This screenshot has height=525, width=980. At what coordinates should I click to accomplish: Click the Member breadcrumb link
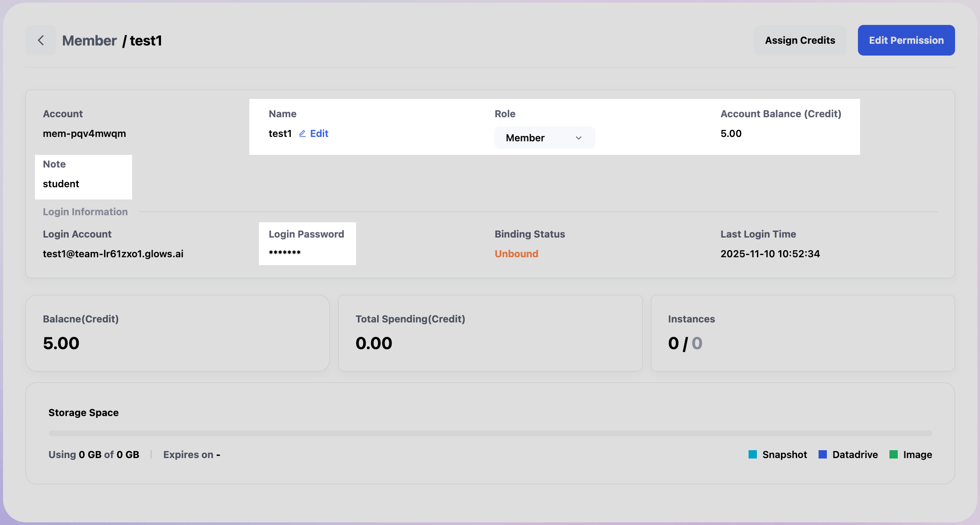(x=89, y=41)
